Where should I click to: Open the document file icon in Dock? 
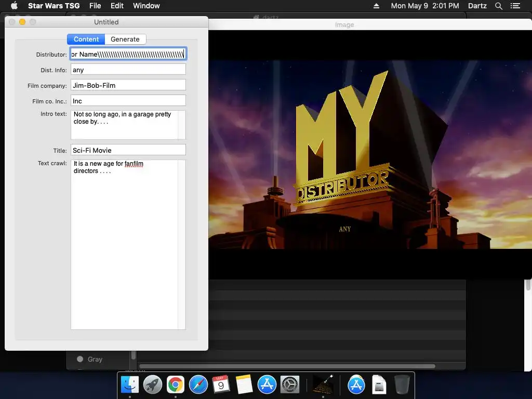pos(379,385)
